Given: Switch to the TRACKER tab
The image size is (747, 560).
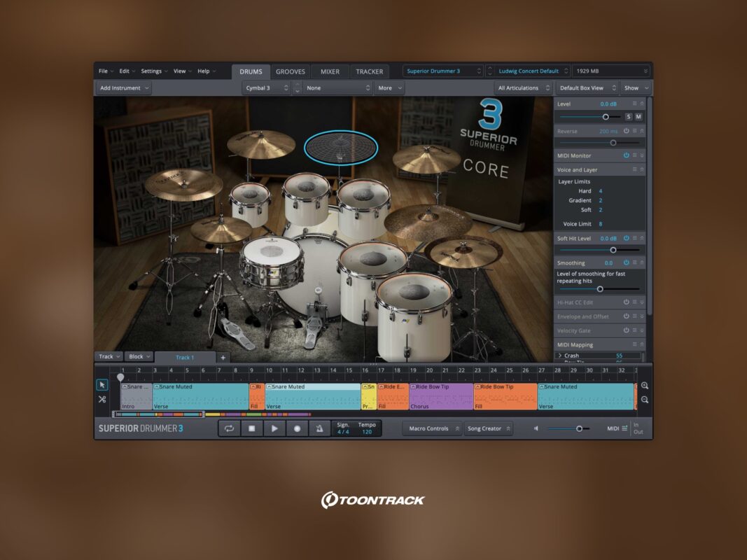Looking at the screenshot, I should [369, 71].
